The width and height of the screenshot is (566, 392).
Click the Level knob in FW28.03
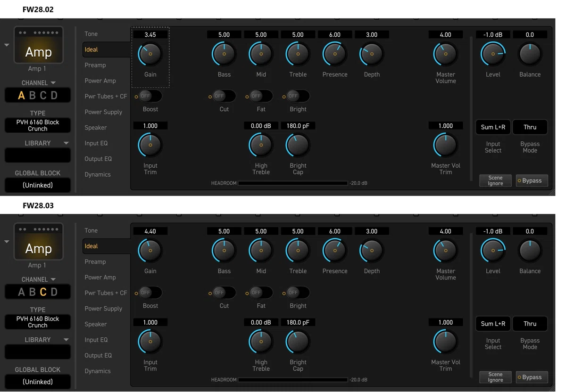(x=493, y=251)
